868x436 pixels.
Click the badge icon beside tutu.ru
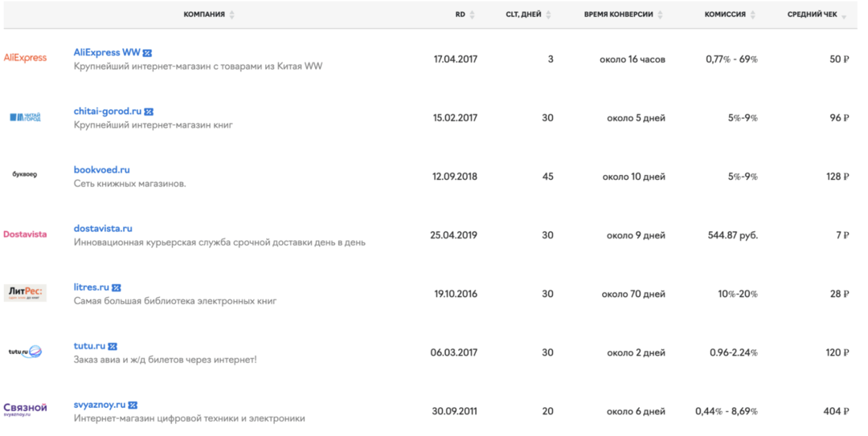pyautogui.click(x=113, y=346)
